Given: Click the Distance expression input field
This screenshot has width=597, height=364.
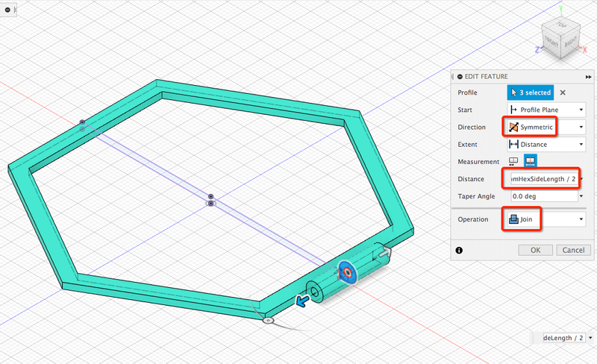Looking at the screenshot, I should click(541, 179).
